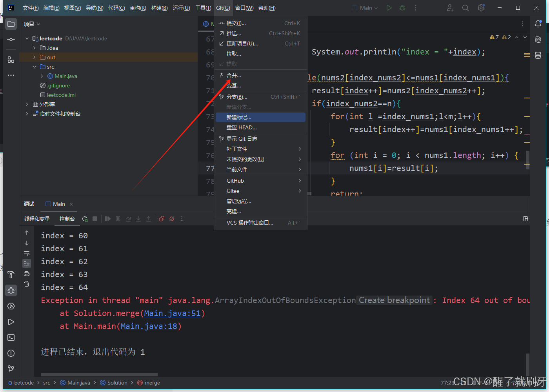This screenshot has height=392, width=549.
Task: Click merge breadcrumb in status bar
Action: tap(149, 383)
